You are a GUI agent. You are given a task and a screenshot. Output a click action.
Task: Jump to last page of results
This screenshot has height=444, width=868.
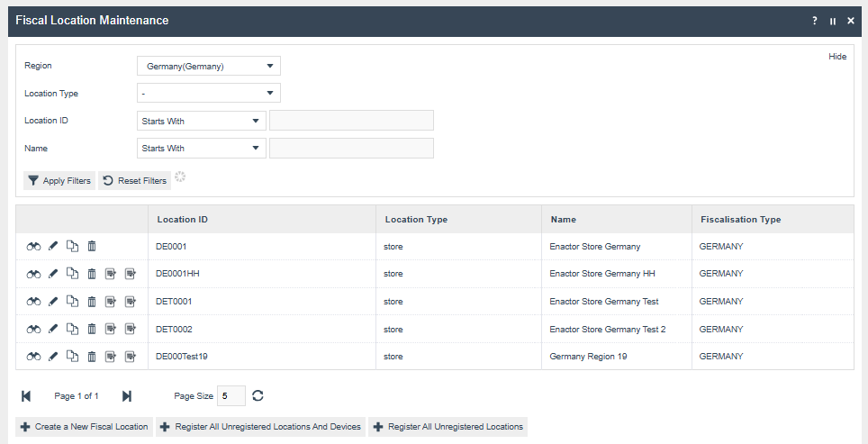(x=127, y=396)
